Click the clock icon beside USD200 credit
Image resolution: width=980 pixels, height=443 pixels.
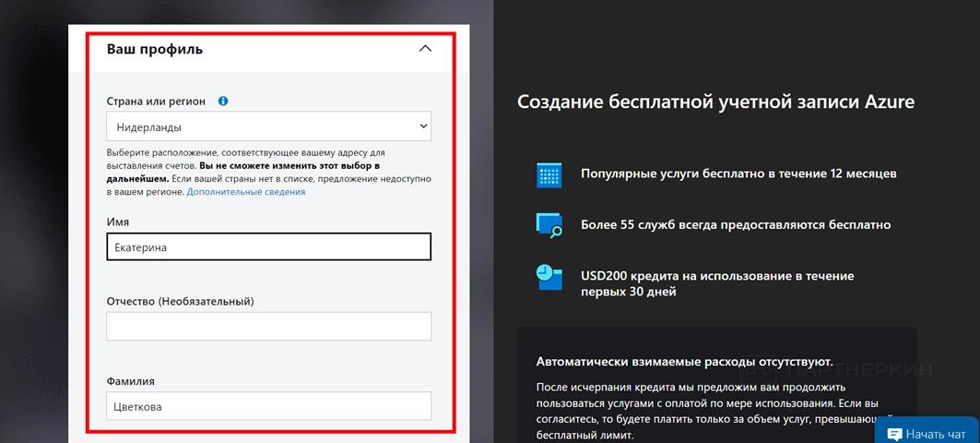(x=549, y=277)
